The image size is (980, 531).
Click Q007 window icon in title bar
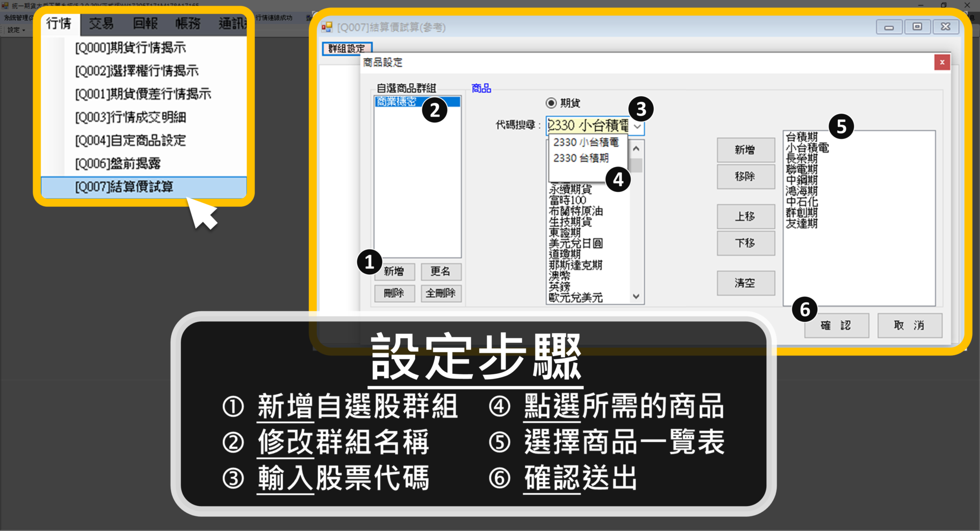(x=327, y=27)
